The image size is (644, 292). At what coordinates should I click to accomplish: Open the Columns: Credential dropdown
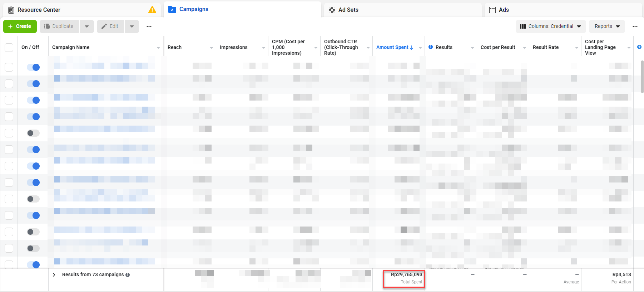[550, 26]
